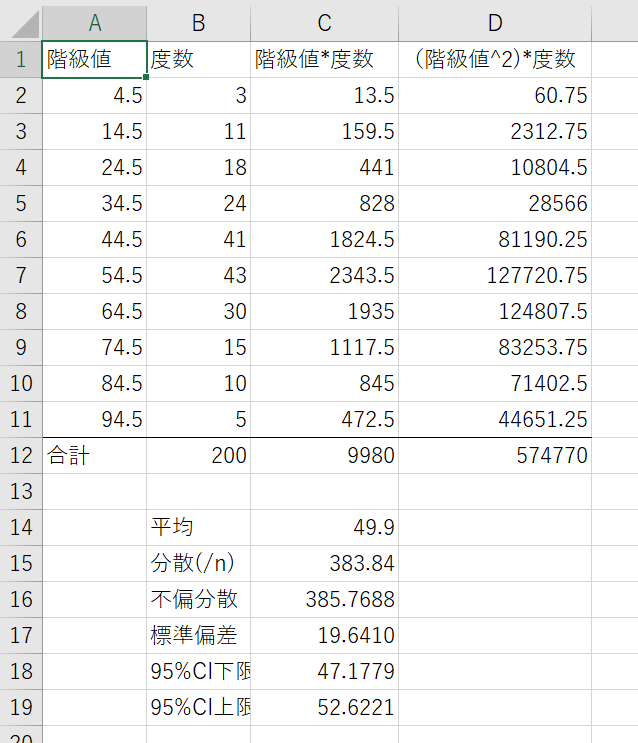
Task: Select frequency cell with value 18
Action: coord(199,167)
